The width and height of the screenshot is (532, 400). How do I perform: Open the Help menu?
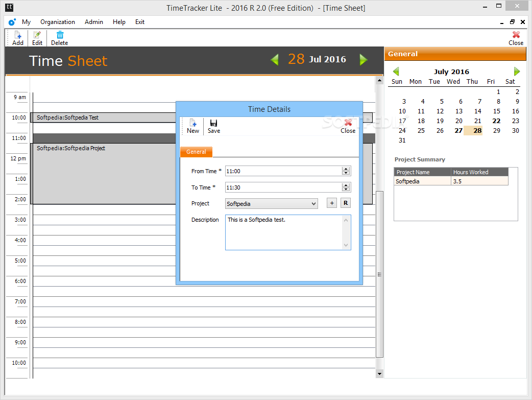[x=119, y=22]
